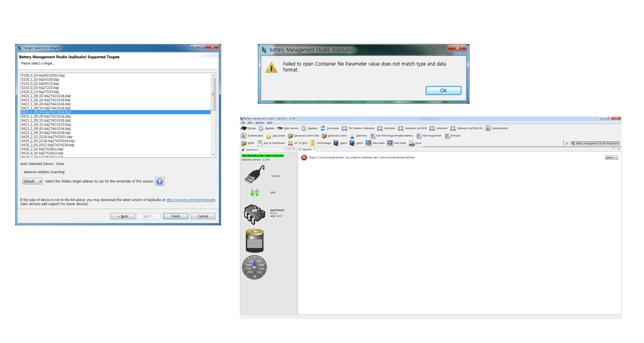This screenshot has width=644, height=343.
Task: Open Srec to FlashStream converter
Action: point(272,143)
